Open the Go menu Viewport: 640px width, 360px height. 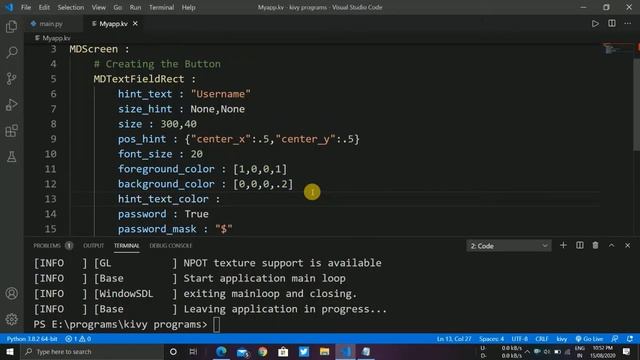coord(118,7)
